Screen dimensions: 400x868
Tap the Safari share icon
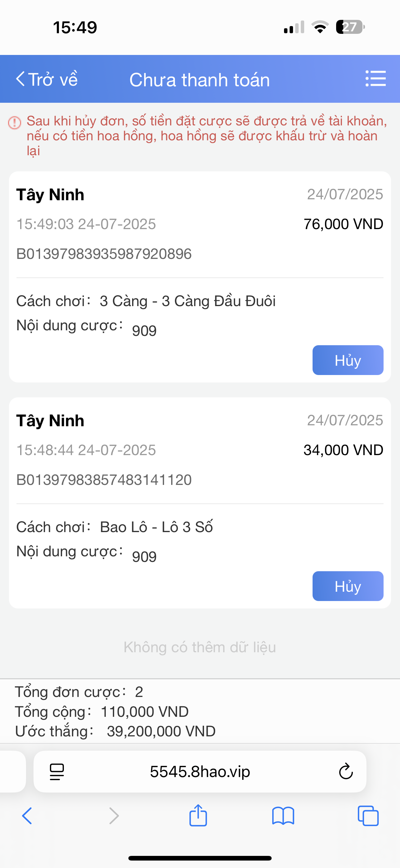[198, 815]
